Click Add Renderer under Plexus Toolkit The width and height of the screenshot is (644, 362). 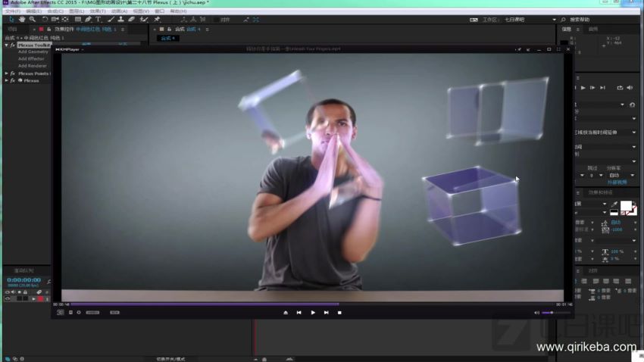[33, 66]
